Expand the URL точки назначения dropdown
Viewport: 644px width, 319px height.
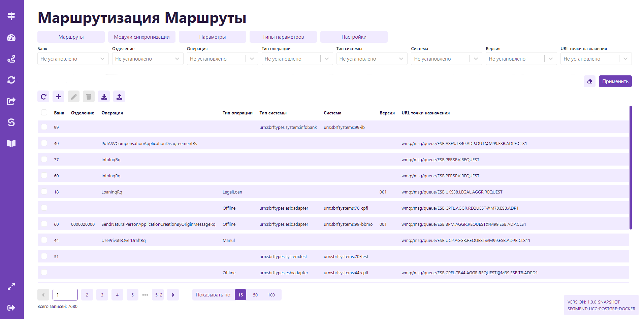[x=625, y=59]
